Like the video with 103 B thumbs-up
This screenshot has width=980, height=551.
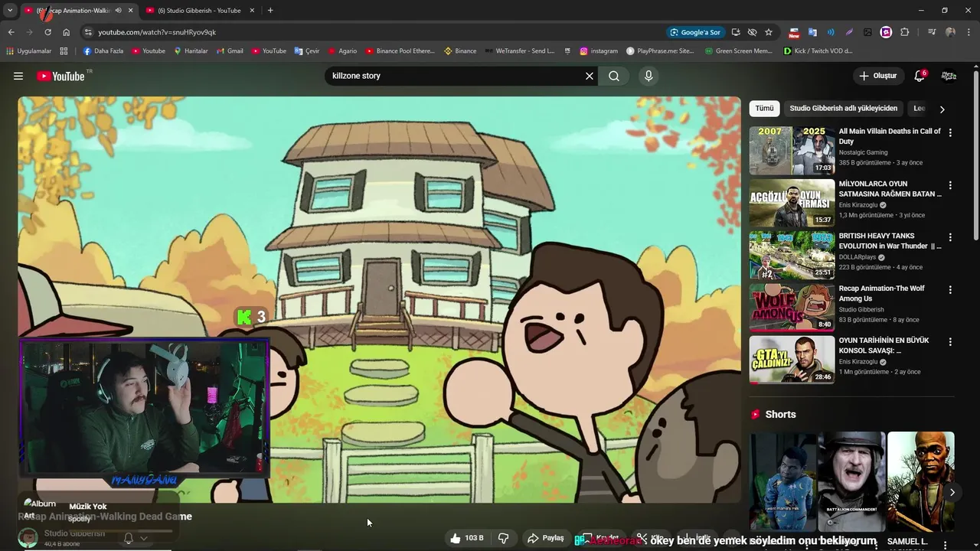coord(467,538)
